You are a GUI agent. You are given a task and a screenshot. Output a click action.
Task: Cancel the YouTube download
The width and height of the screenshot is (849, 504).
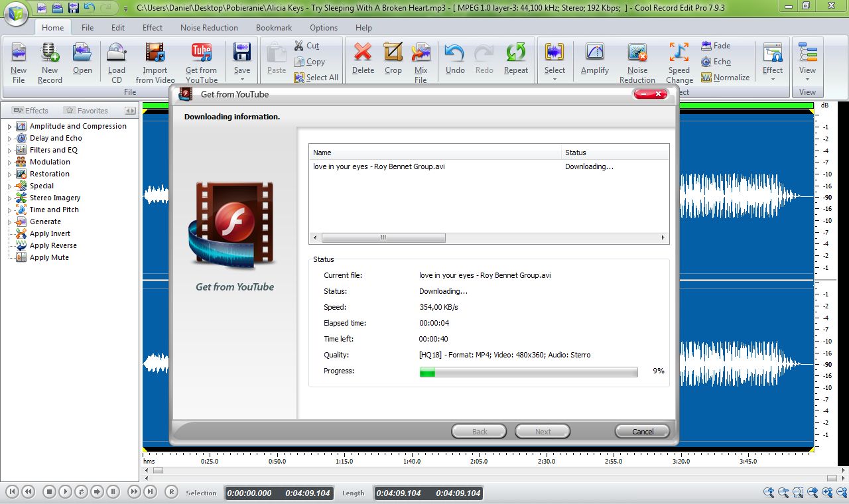pyautogui.click(x=642, y=431)
